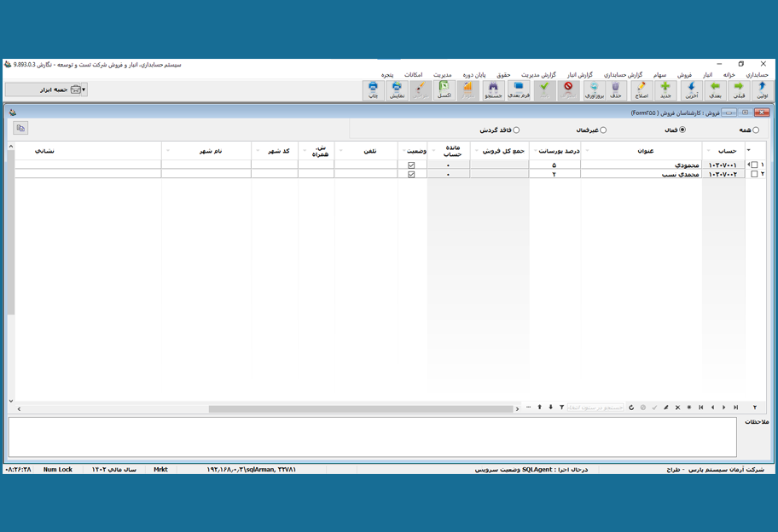Open the حساب column filter dropdown

coord(709,151)
